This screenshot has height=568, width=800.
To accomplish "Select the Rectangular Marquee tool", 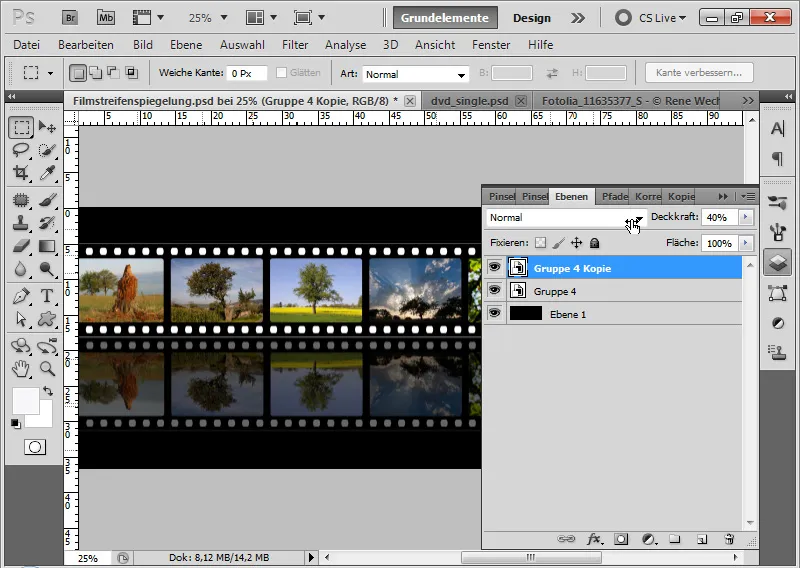I will [x=21, y=127].
